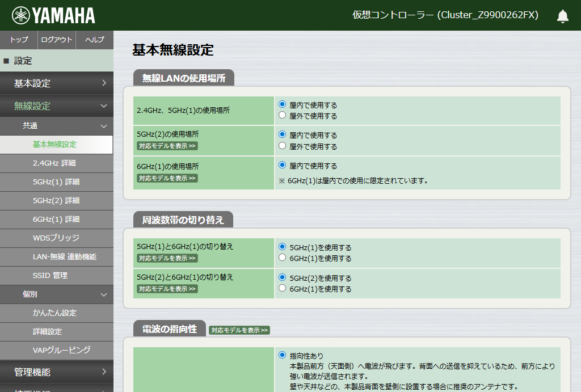Click the cluster name 仮想コントローラー text
This screenshot has width=581, height=392.
click(x=445, y=15)
